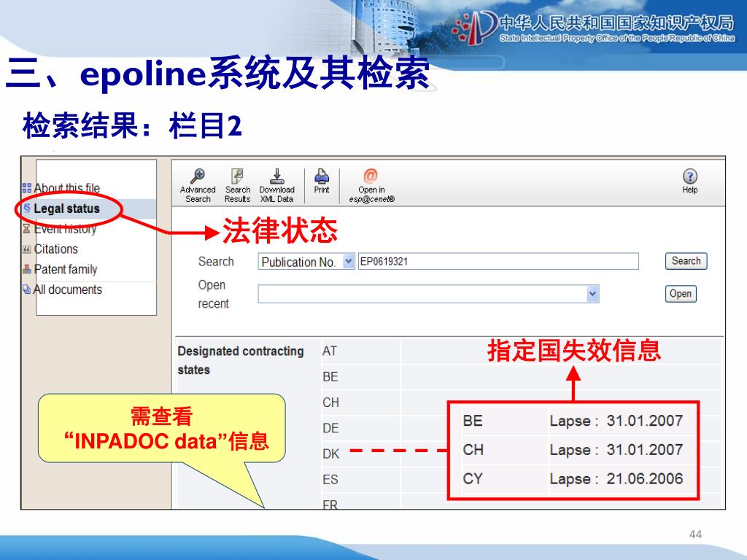Viewport: 747px width, 560px height.
Task: Open About this file section
Action: 66,188
